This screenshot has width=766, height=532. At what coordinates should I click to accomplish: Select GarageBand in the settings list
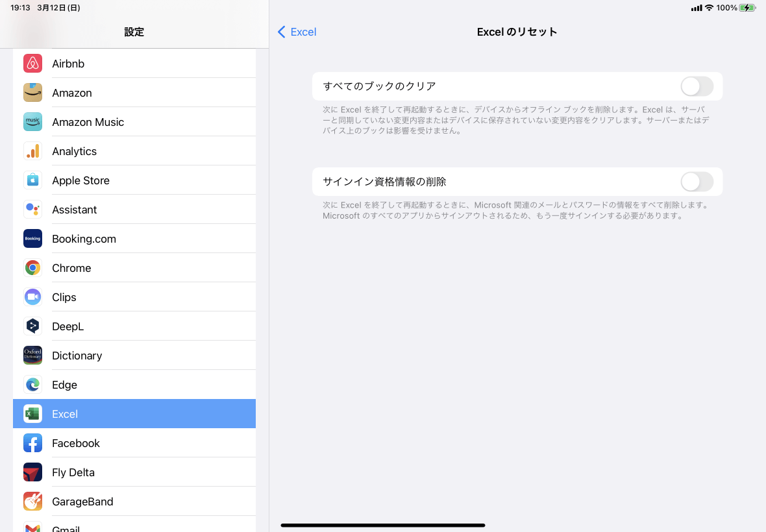(x=134, y=502)
